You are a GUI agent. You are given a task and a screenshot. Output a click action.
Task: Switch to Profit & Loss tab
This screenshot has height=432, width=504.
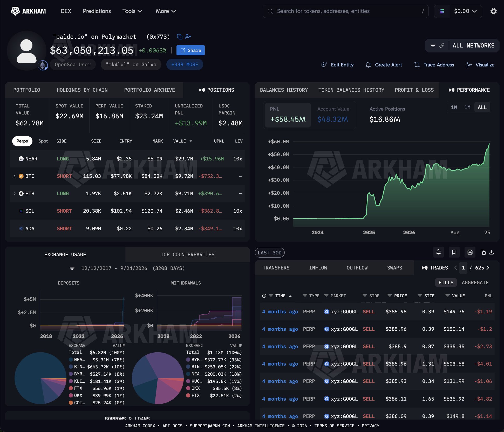click(x=414, y=90)
